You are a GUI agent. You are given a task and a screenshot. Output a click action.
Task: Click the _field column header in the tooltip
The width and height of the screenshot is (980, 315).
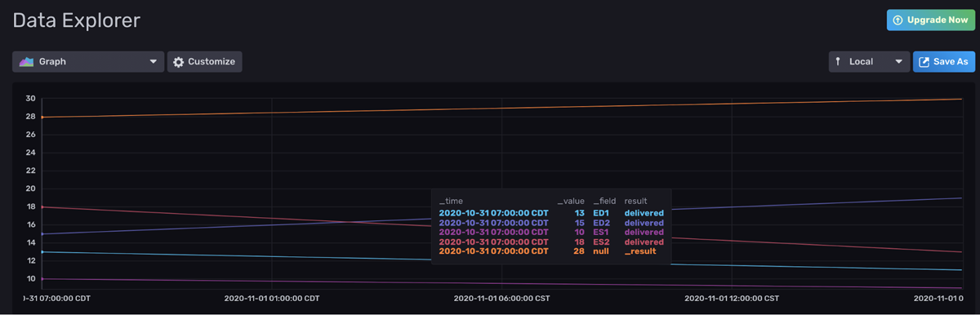[604, 201]
